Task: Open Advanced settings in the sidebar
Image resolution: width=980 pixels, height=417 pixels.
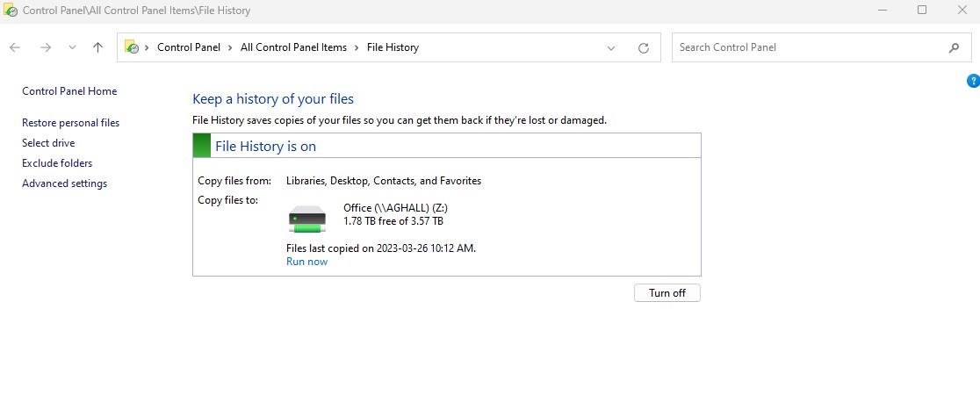Action: pos(64,183)
